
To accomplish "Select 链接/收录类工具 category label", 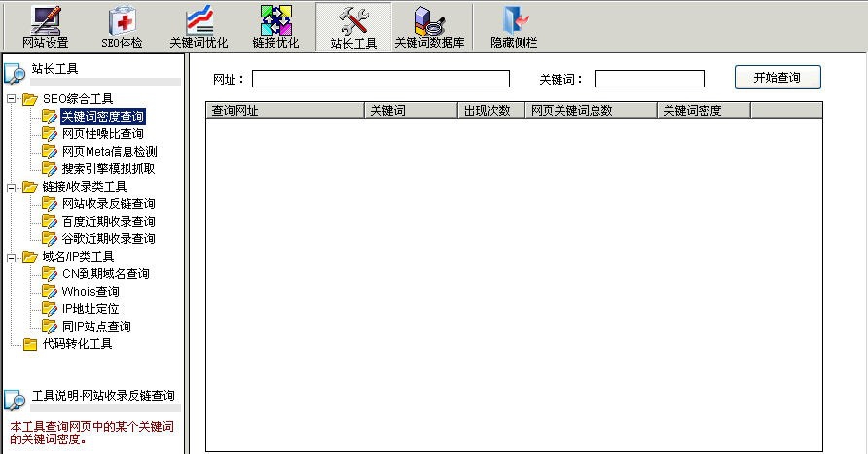I will [85, 187].
